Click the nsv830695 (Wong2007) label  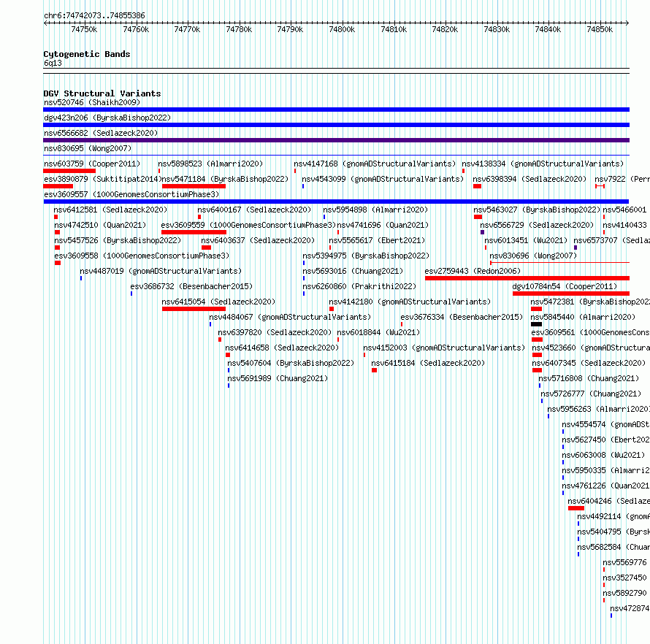point(88,148)
